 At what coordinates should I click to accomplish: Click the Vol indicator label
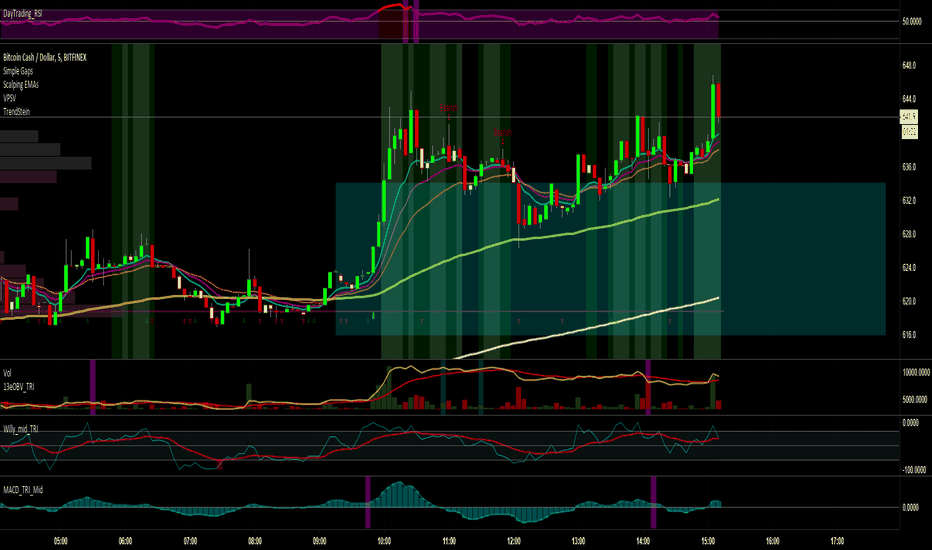7,373
